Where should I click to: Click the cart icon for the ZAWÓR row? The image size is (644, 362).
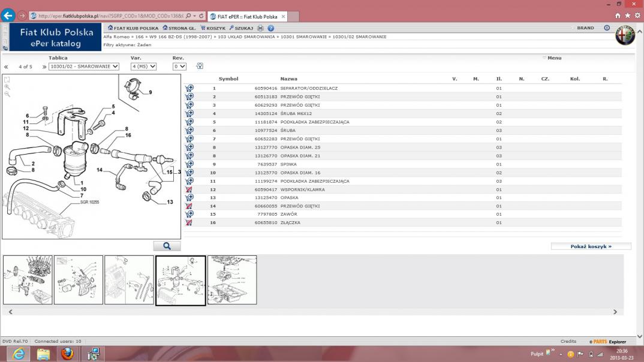click(x=189, y=214)
